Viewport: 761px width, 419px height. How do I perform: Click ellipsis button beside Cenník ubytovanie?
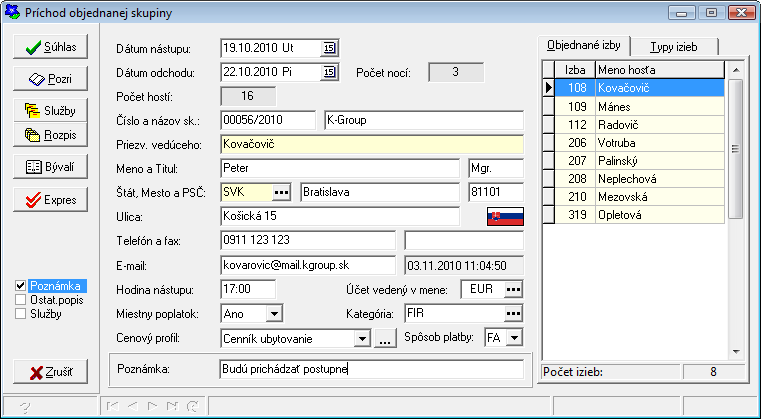click(x=385, y=339)
